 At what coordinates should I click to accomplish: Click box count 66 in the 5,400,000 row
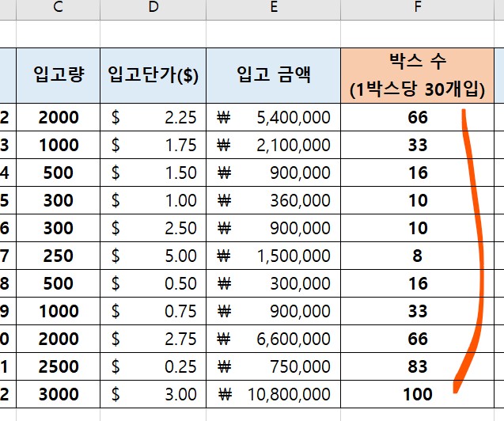click(417, 117)
